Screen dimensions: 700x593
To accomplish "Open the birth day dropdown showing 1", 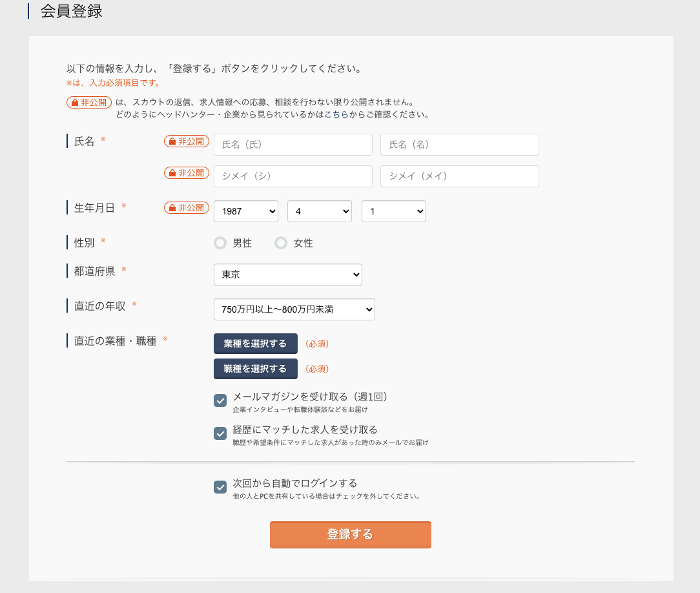I will tap(394, 211).
